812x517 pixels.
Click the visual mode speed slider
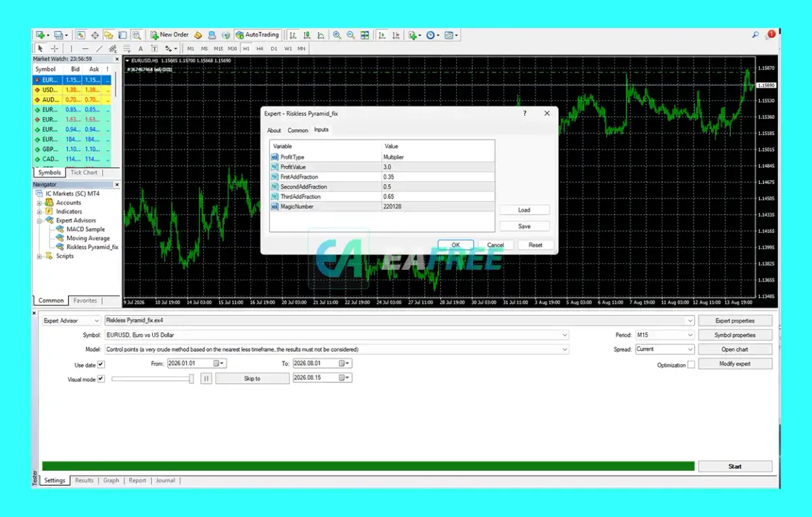[x=152, y=379]
